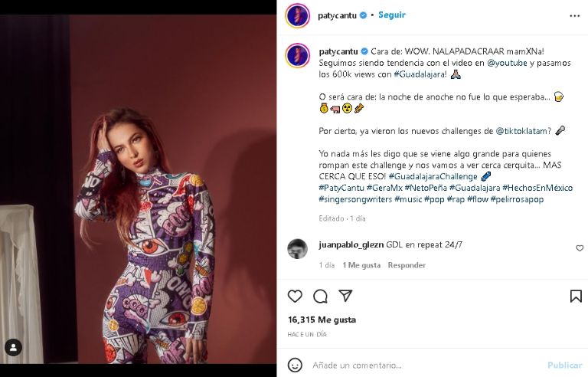Open the emoji picker in the comment box
This screenshot has height=377, width=588.
(294, 365)
